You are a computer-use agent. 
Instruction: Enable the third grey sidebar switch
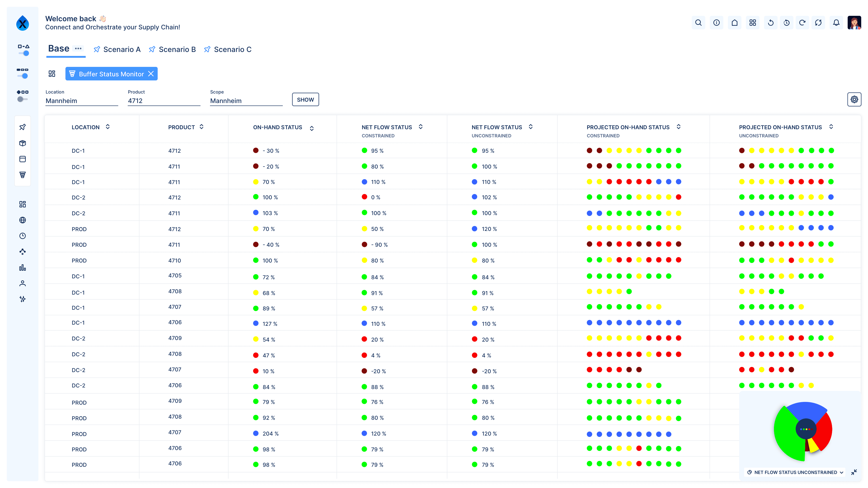[22, 99]
